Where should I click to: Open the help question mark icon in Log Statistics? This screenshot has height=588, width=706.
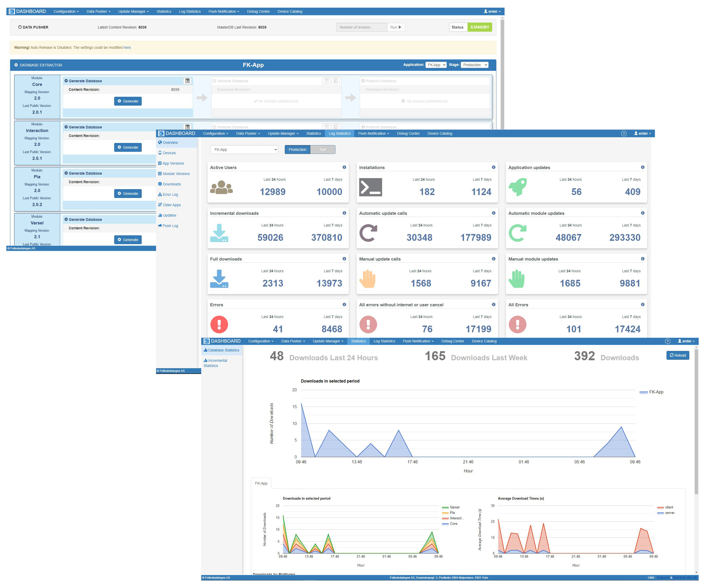pyautogui.click(x=624, y=134)
